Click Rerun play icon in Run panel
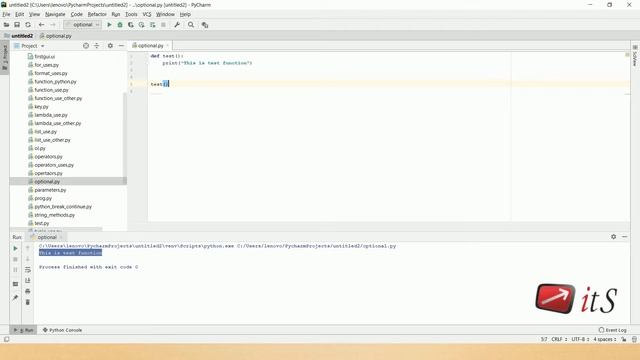The height and width of the screenshot is (360, 640). pos(16,248)
